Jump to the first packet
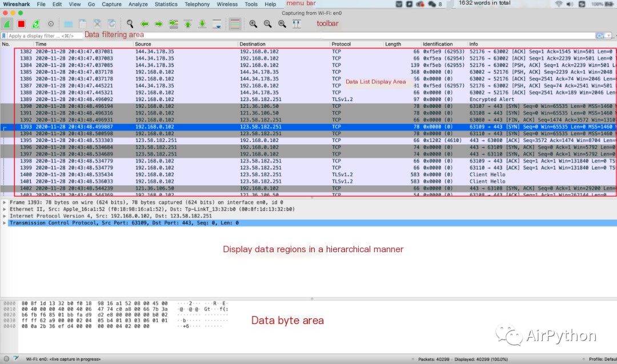This screenshot has width=617, height=364. [188, 24]
